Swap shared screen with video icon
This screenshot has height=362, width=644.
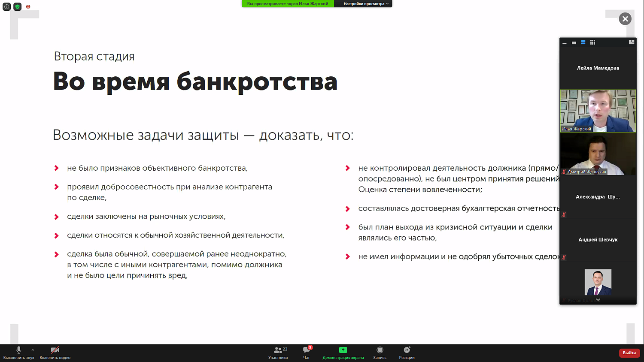tap(632, 42)
